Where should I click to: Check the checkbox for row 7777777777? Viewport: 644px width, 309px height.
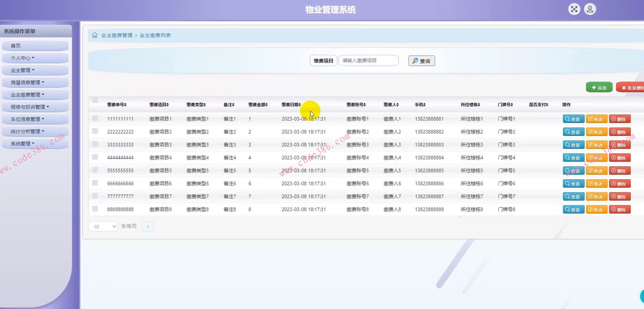[95, 196]
